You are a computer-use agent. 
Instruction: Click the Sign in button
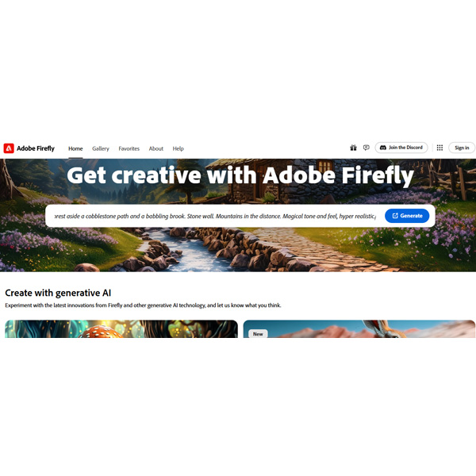(x=462, y=148)
